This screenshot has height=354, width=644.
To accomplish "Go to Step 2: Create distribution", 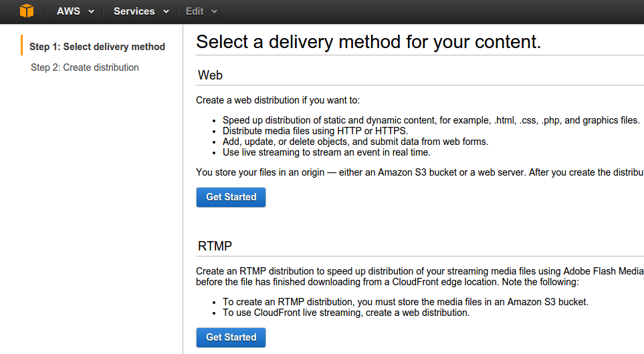I will (85, 67).
